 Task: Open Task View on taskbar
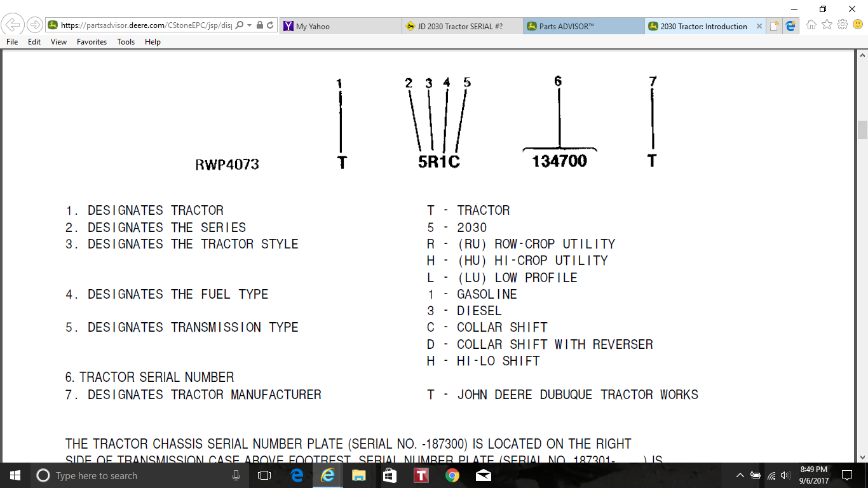tap(264, 475)
